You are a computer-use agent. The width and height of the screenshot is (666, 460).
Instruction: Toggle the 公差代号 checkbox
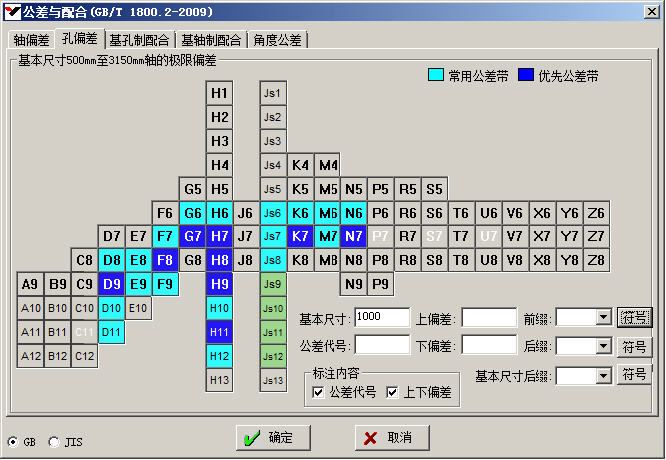point(319,392)
